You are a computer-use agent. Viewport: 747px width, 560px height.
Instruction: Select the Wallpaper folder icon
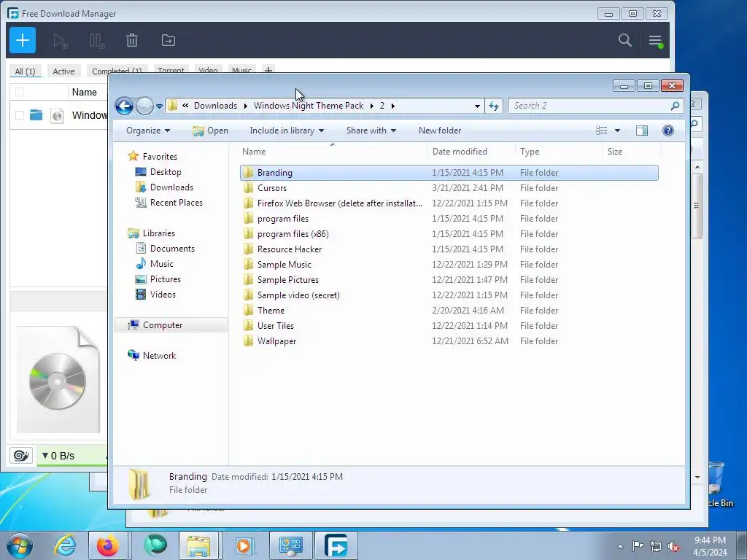[248, 341]
